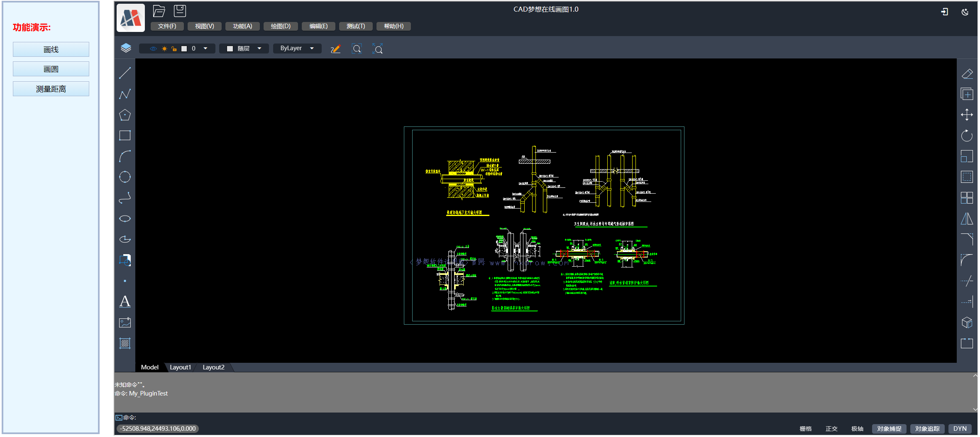Toggle 对象捕捉 object snap
Viewport: 980px width, 437px height.
coord(889,429)
